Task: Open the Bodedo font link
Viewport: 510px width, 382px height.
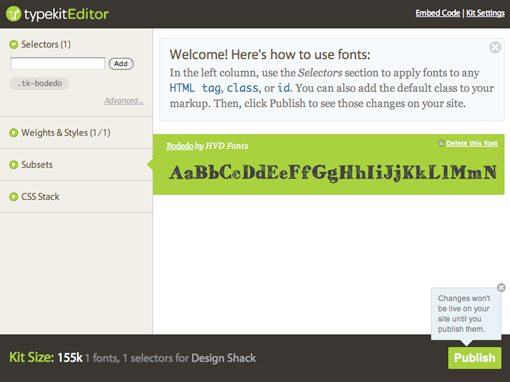Action: [x=180, y=146]
